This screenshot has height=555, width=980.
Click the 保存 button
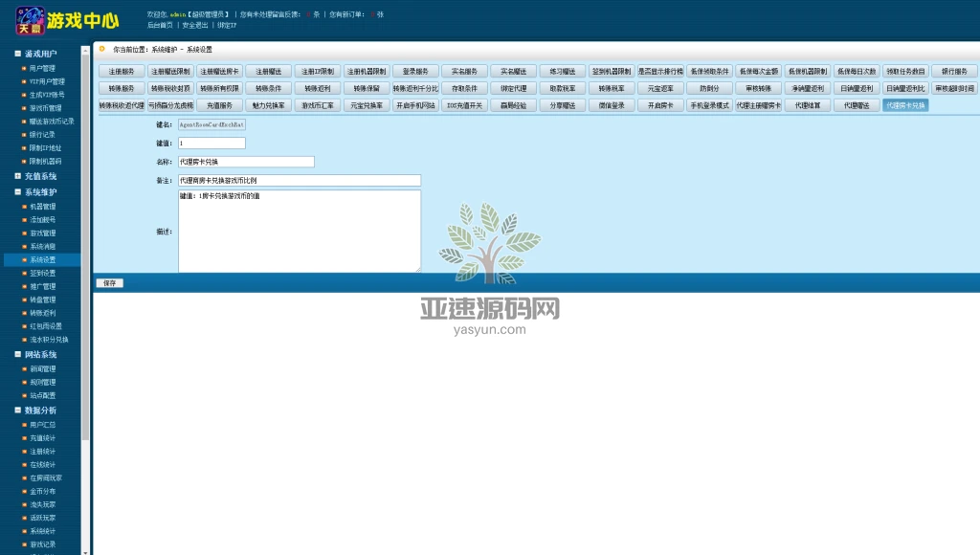pyautogui.click(x=109, y=283)
